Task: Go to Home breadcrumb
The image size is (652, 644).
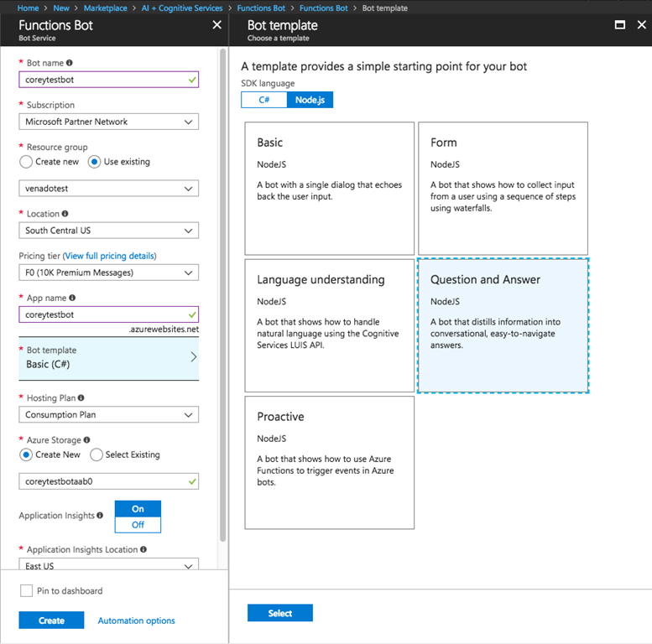Action: click(x=28, y=8)
